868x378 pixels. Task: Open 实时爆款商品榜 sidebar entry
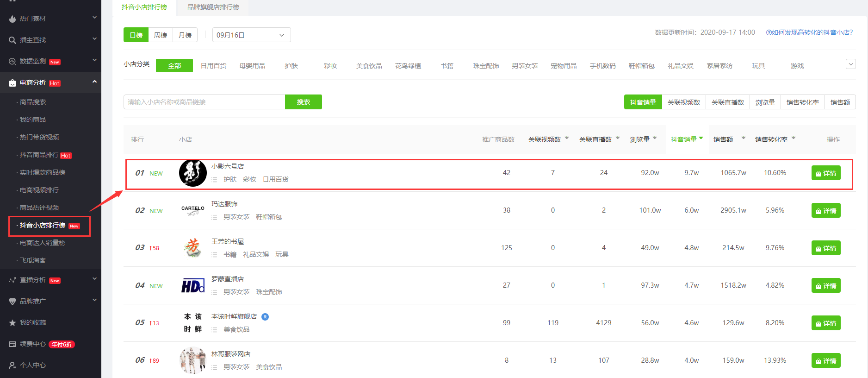[43, 172]
